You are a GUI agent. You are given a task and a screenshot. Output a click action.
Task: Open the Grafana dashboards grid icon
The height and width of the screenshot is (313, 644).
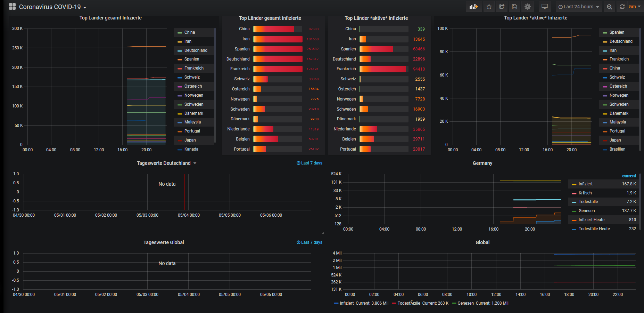pos(12,7)
